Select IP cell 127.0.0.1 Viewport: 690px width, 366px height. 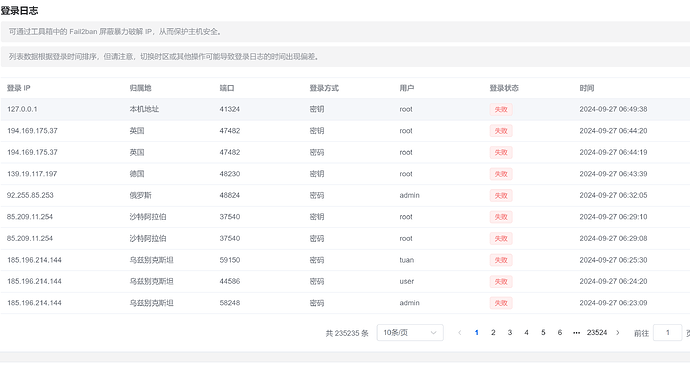tap(22, 109)
